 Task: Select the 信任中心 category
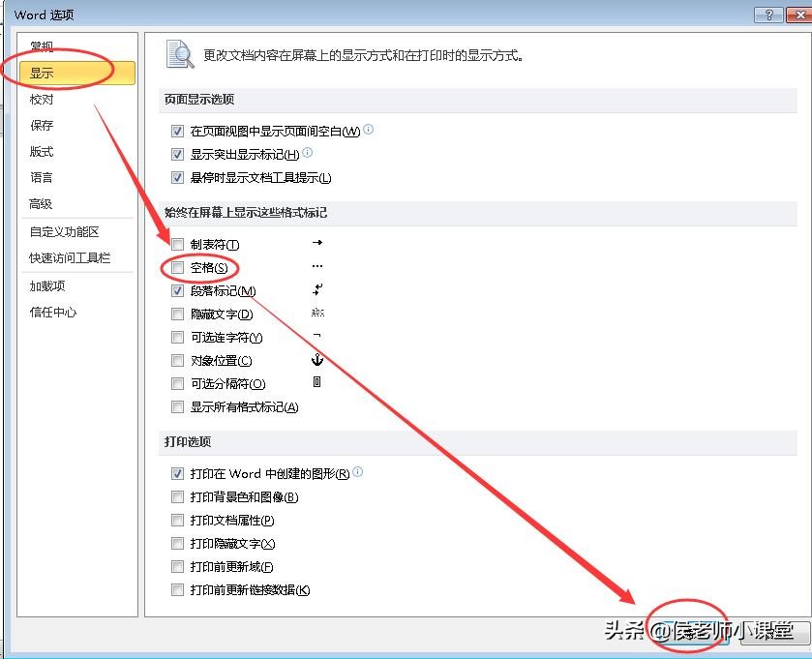click(55, 312)
